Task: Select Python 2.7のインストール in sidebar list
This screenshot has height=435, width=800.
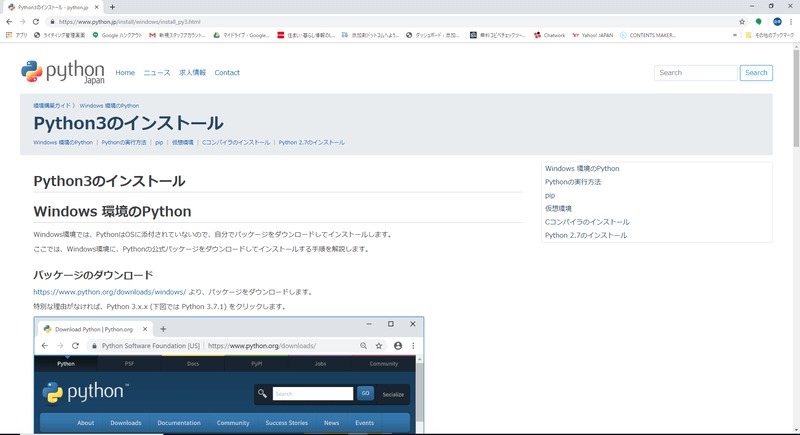Action: click(x=586, y=235)
